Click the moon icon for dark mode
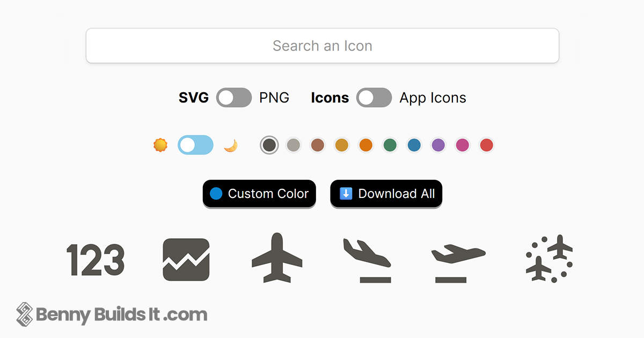 click(231, 145)
